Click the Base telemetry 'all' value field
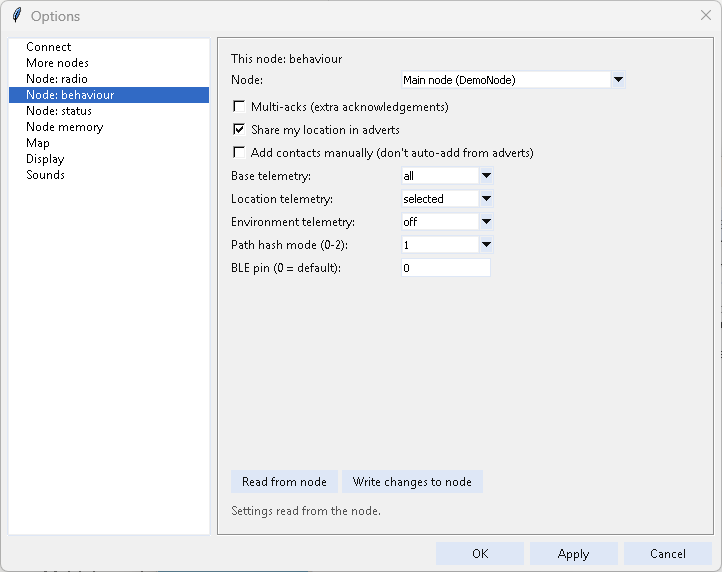This screenshot has height=572, width=722. [440, 175]
